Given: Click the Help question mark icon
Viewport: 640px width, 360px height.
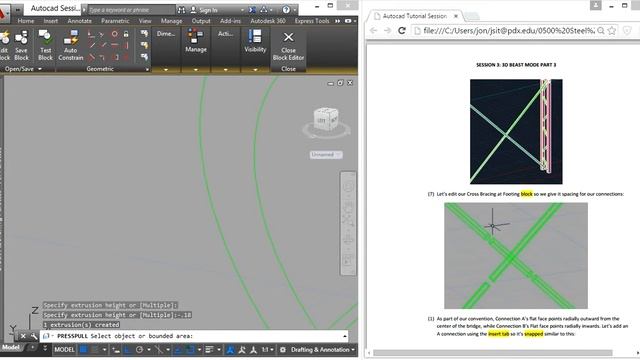Looking at the screenshot, I should coord(286,9).
